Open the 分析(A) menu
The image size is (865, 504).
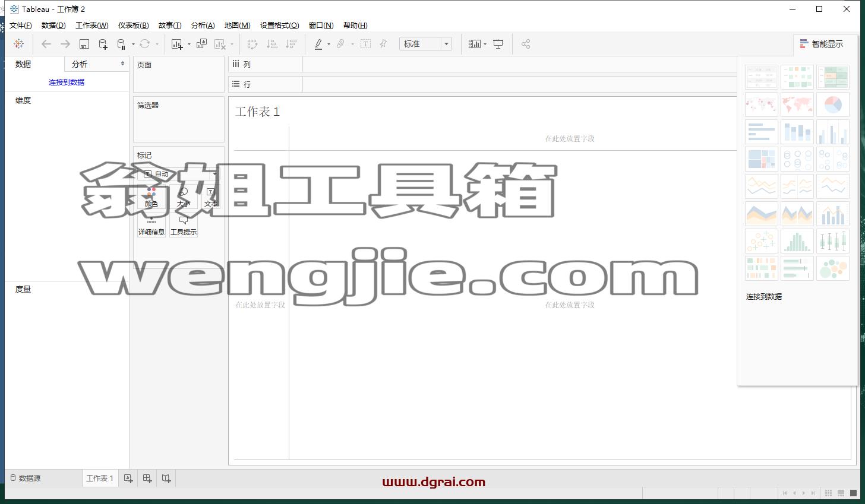click(x=203, y=26)
